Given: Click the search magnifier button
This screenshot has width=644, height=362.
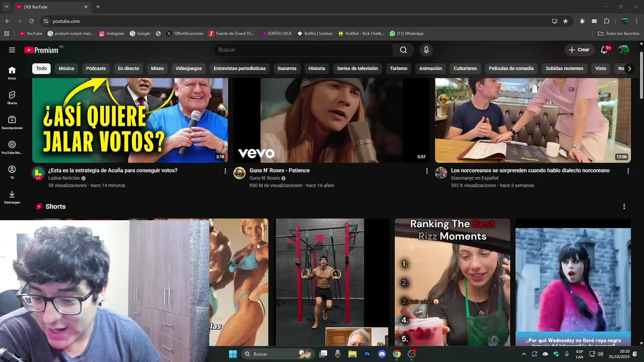Looking at the screenshot, I should pyautogui.click(x=404, y=50).
